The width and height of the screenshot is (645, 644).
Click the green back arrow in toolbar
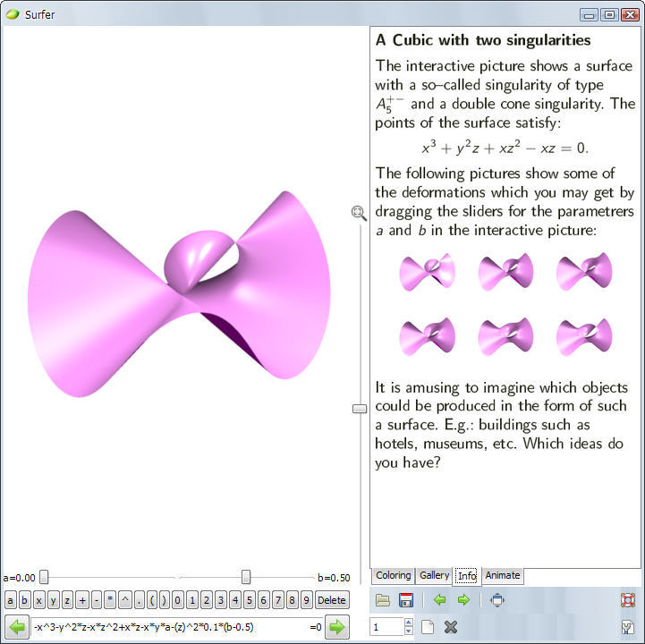(x=439, y=600)
